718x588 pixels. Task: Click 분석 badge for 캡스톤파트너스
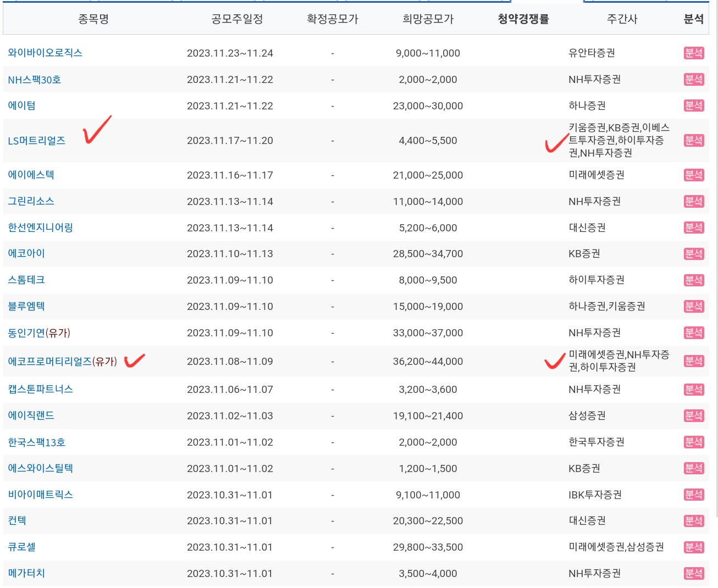(x=694, y=390)
